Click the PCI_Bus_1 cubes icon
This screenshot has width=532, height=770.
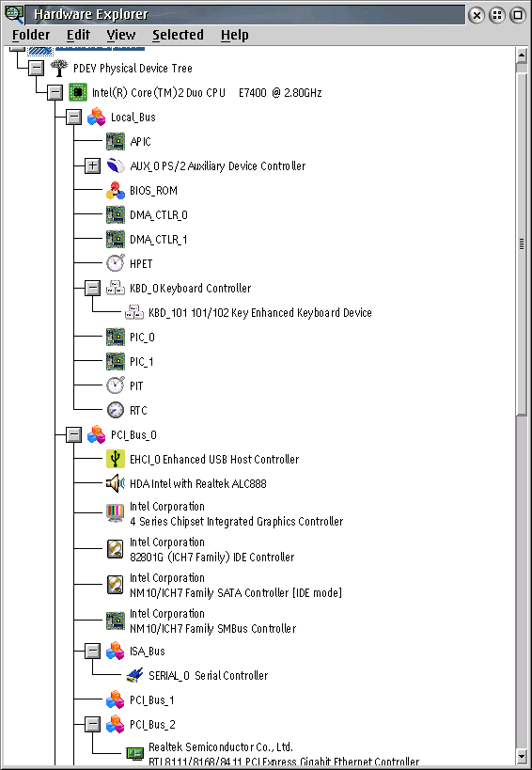point(116,699)
